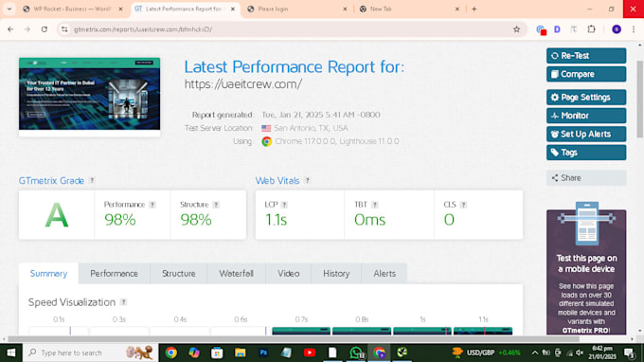Open Set Up Alerts
The height and width of the screenshot is (362, 644).
(586, 134)
